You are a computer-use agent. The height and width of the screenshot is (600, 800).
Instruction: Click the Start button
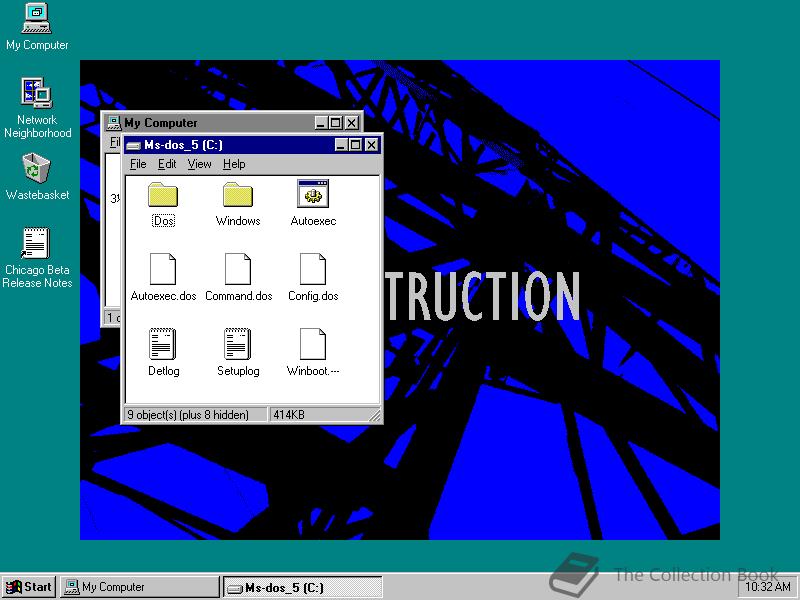tap(29, 587)
